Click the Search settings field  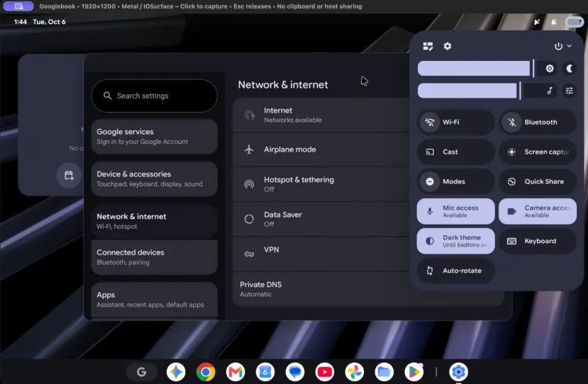(154, 96)
